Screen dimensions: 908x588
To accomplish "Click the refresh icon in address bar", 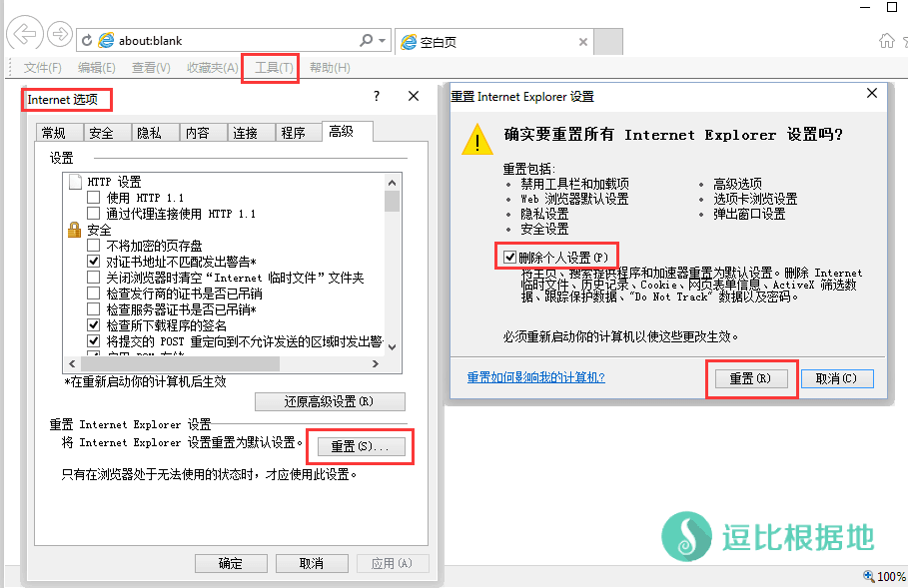I will click(87, 41).
